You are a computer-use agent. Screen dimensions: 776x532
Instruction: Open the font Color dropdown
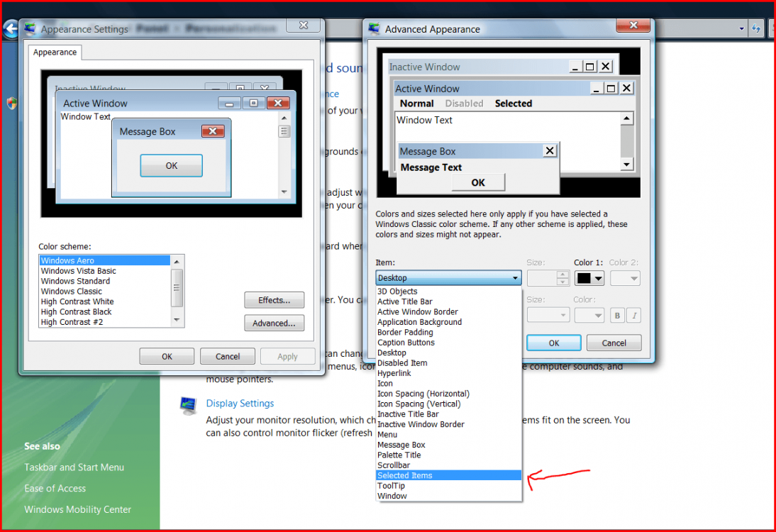tap(589, 315)
